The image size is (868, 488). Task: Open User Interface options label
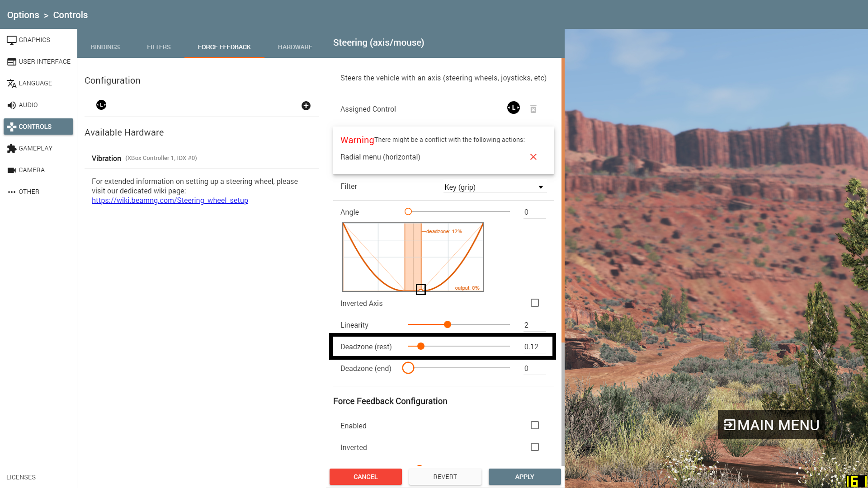click(45, 61)
